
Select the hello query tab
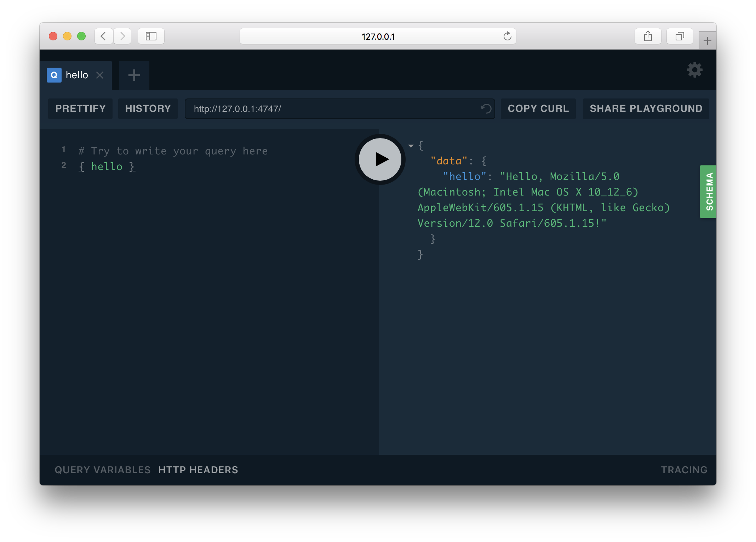tap(76, 75)
